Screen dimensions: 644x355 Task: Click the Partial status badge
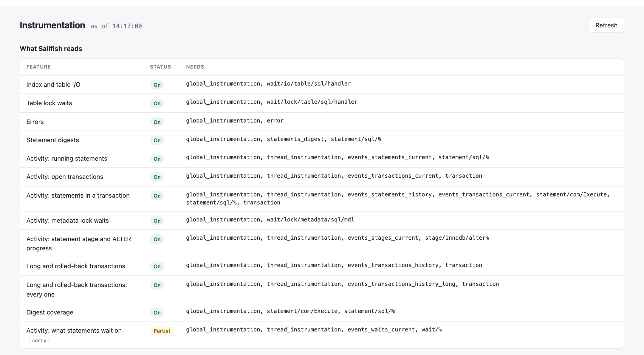click(162, 331)
